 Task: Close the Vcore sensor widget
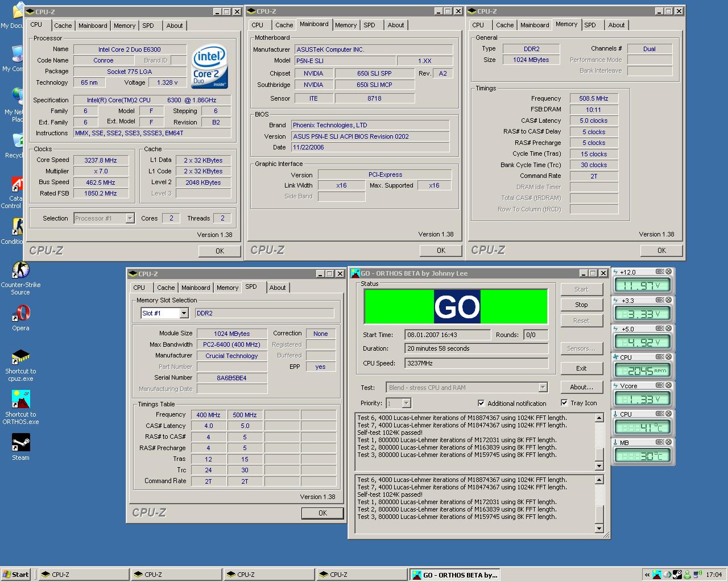(x=669, y=385)
